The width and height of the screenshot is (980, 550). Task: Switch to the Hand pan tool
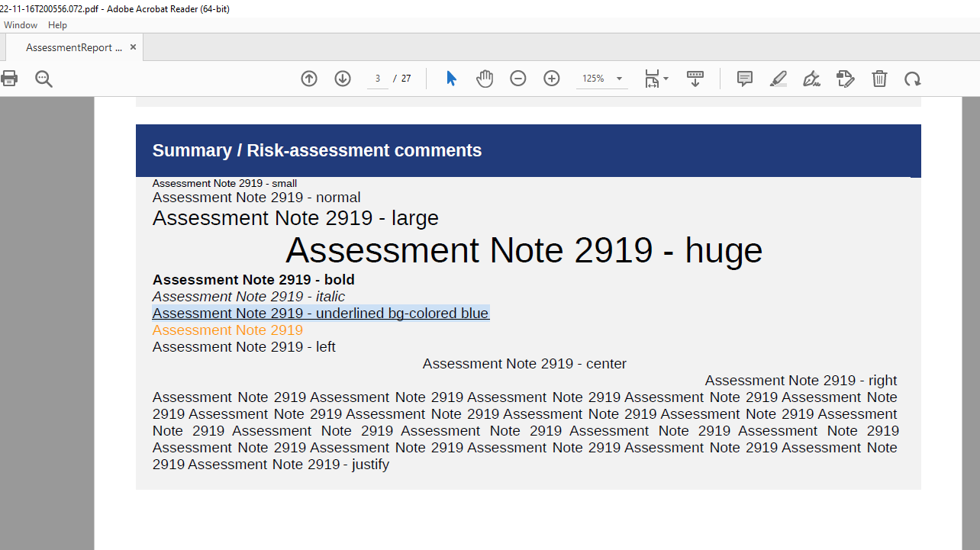pyautogui.click(x=485, y=79)
